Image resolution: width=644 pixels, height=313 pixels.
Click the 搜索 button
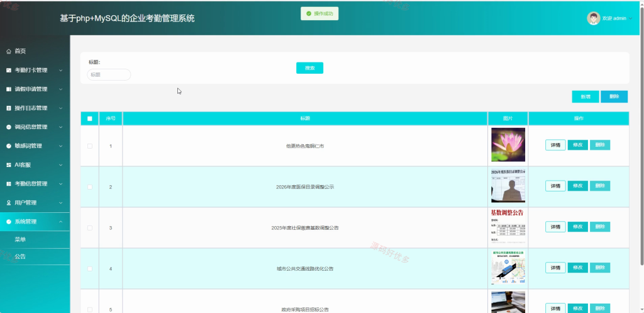(x=309, y=68)
